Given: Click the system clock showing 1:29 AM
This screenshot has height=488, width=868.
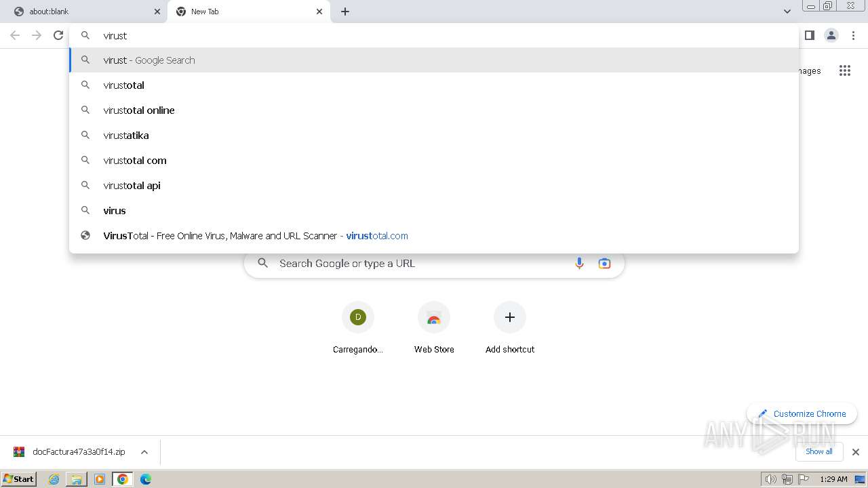Looking at the screenshot, I should point(833,479).
